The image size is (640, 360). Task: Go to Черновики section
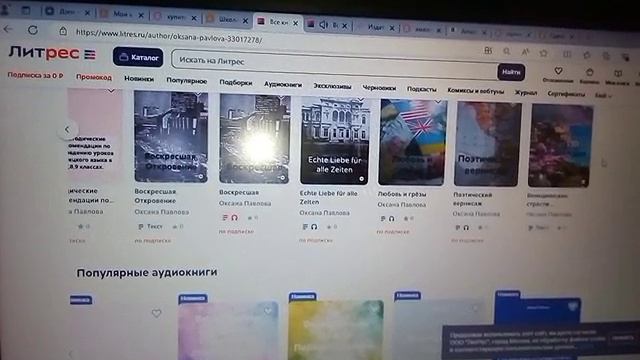(x=379, y=88)
